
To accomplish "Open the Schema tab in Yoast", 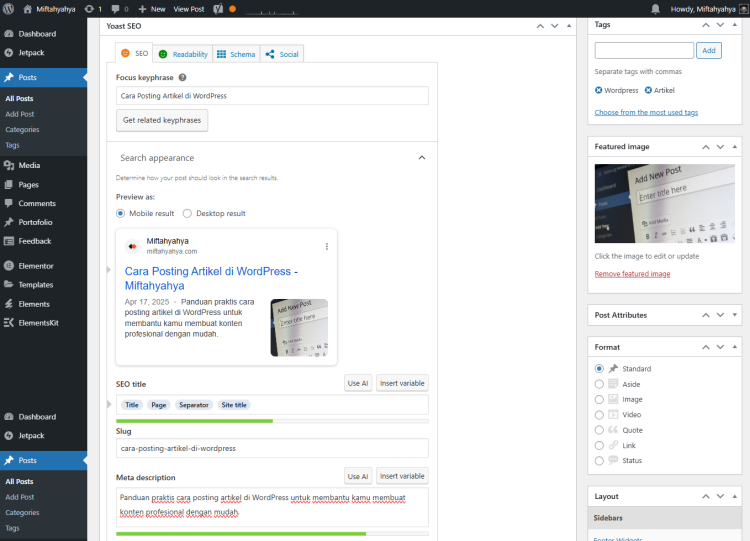I will click(236, 54).
